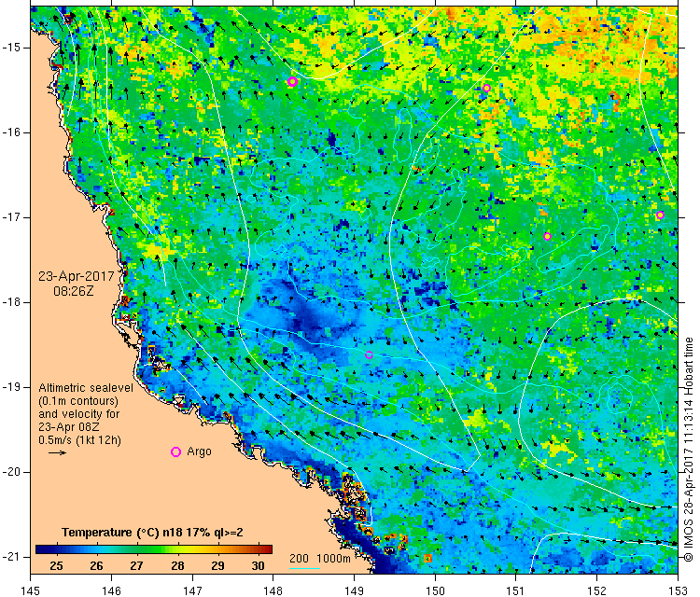The width and height of the screenshot is (700, 597).
Task: Click the '(0.1m contours)' text
Action: click(x=78, y=401)
